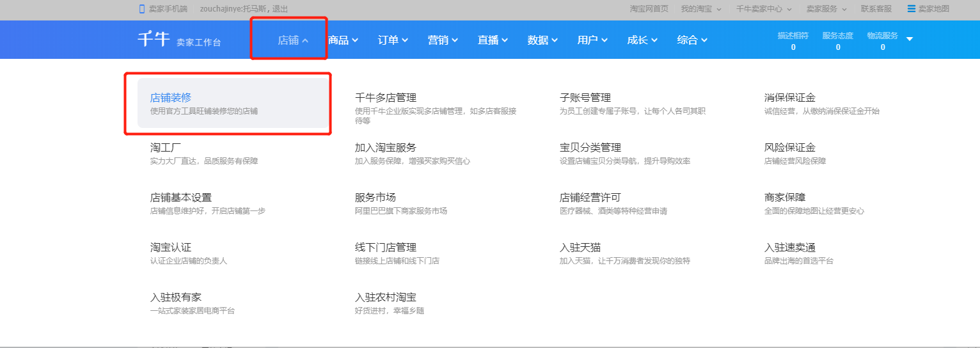The image size is (980, 348).
Task: Open 入驻极有家
Action: [x=176, y=297]
